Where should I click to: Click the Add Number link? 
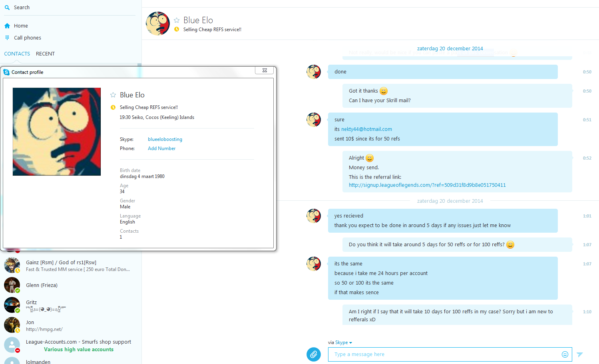tap(162, 148)
